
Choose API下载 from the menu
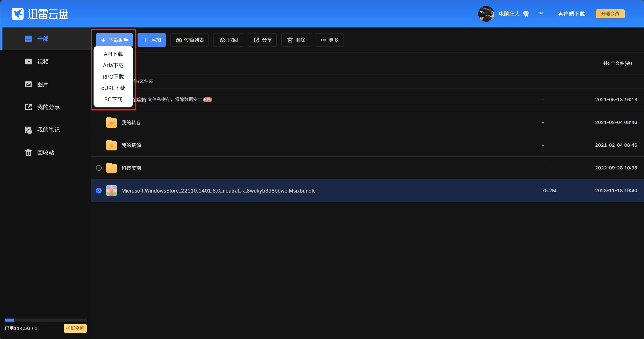point(113,54)
